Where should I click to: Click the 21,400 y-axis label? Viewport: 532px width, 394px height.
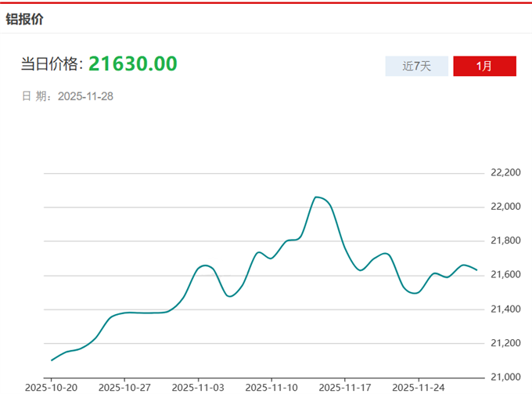(505, 309)
